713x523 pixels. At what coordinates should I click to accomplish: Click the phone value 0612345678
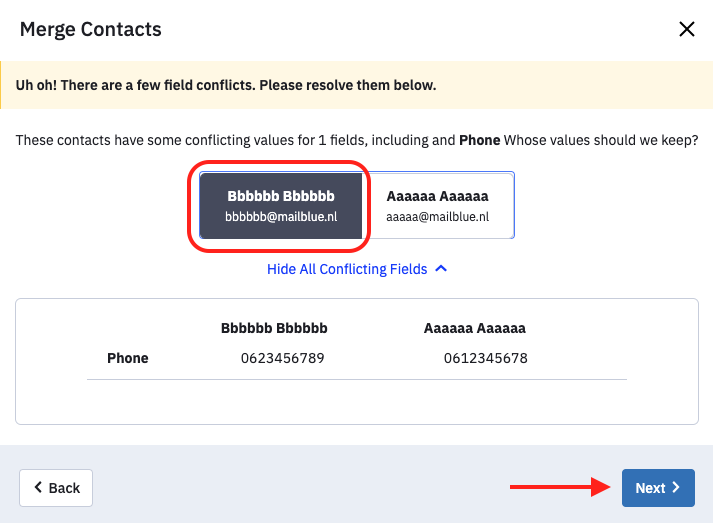[486, 358]
